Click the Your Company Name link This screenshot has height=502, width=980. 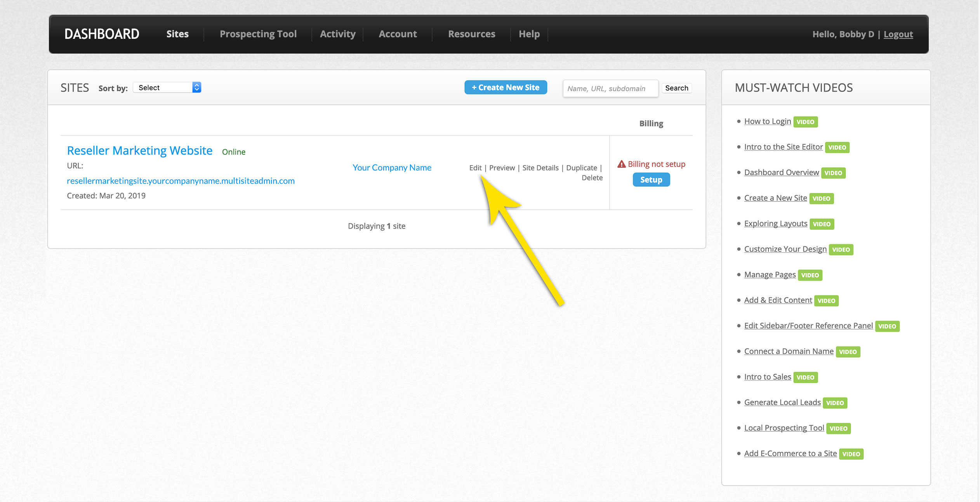(392, 168)
